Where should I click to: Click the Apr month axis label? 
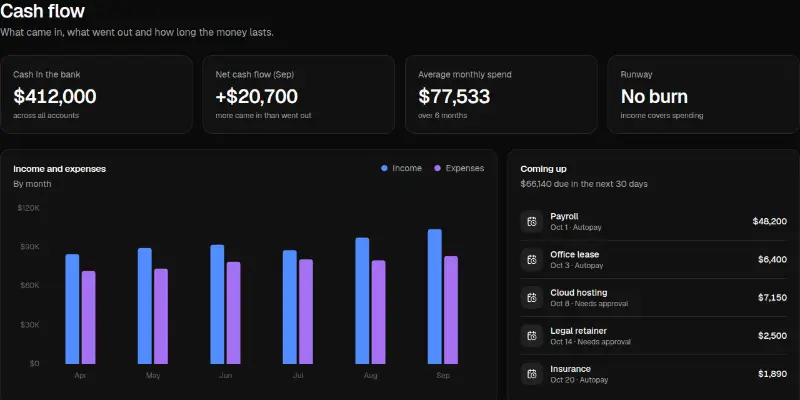[x=81, y=376]
